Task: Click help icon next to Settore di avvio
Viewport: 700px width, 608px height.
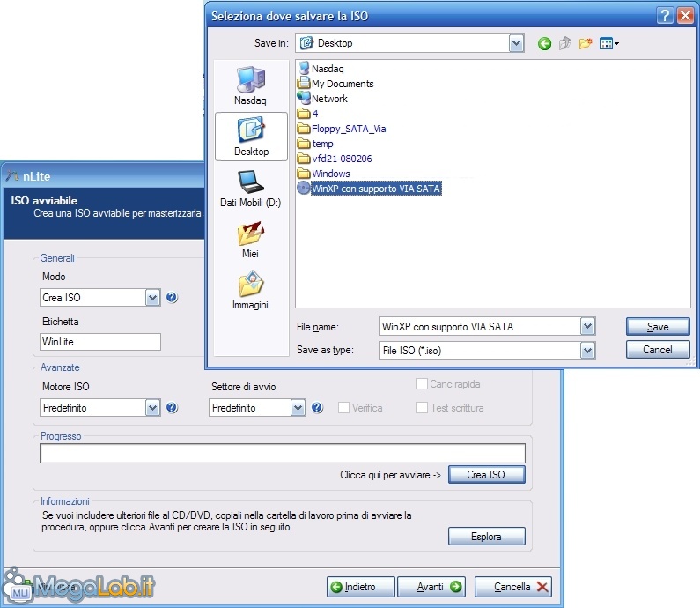Action: (317, 407)
